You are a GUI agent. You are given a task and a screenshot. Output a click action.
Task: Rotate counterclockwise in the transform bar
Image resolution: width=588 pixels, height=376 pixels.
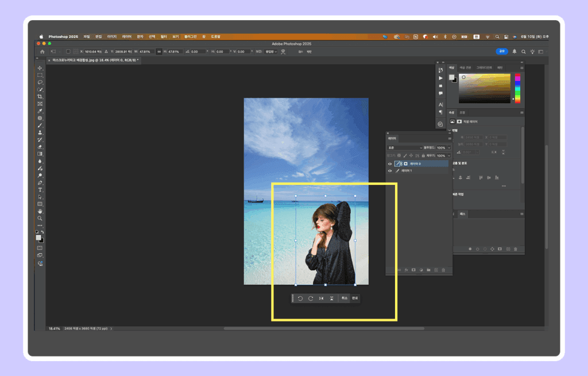300,299
